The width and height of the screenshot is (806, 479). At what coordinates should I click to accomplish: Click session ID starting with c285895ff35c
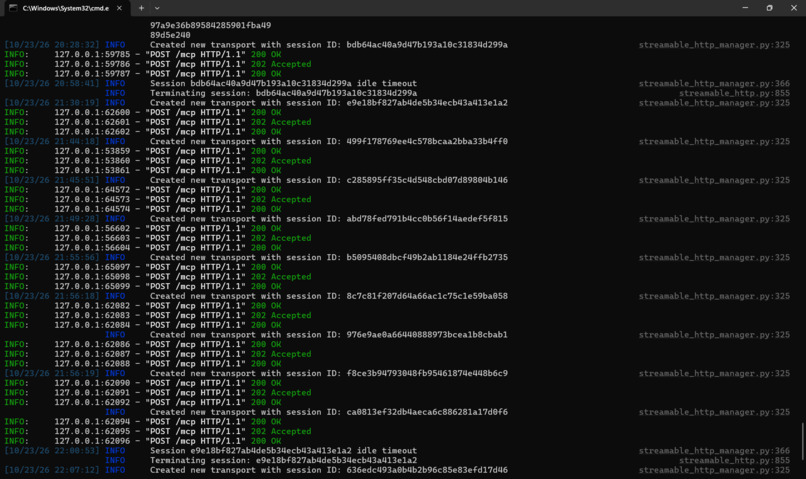[x=427, y=180]
